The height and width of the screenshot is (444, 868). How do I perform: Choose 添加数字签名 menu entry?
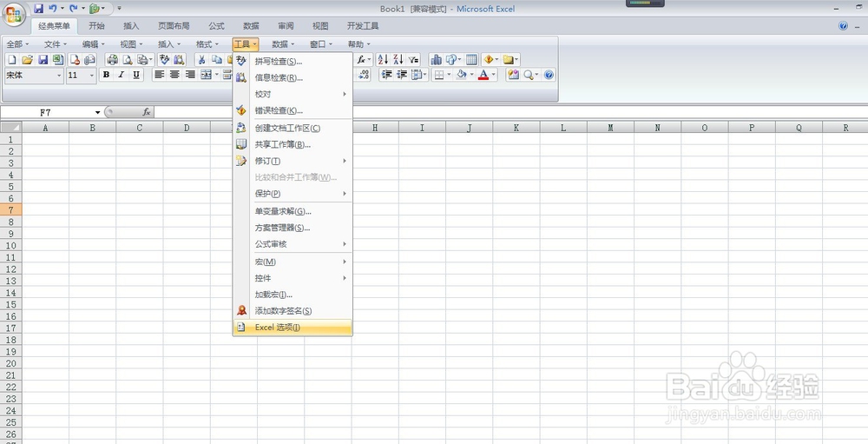tap(293, 311)
